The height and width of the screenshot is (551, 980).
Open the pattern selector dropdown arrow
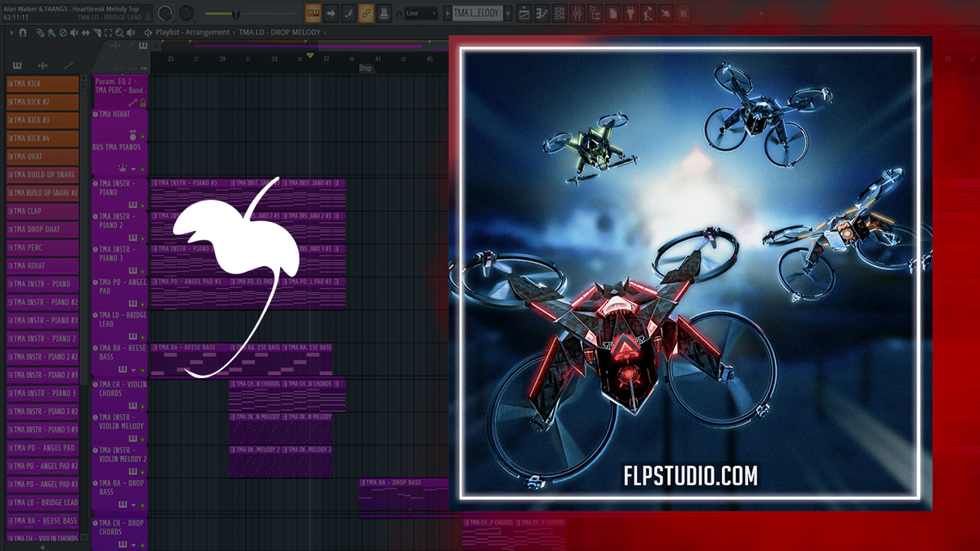pos(448,13)
